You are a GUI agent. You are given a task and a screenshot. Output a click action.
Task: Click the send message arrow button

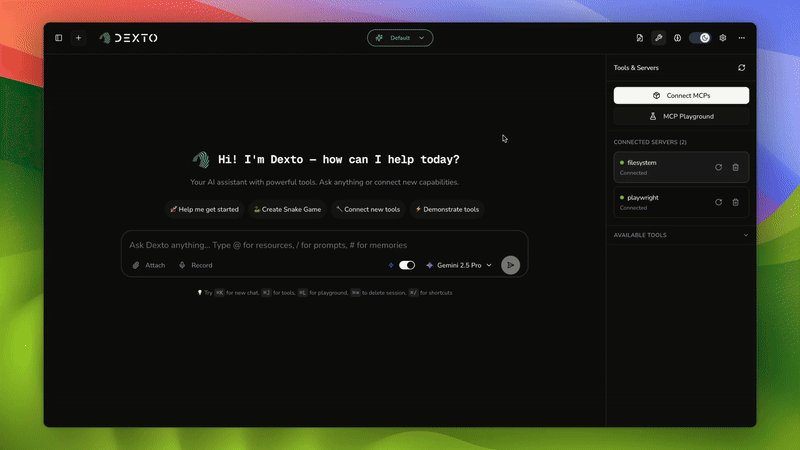point(510,265)
